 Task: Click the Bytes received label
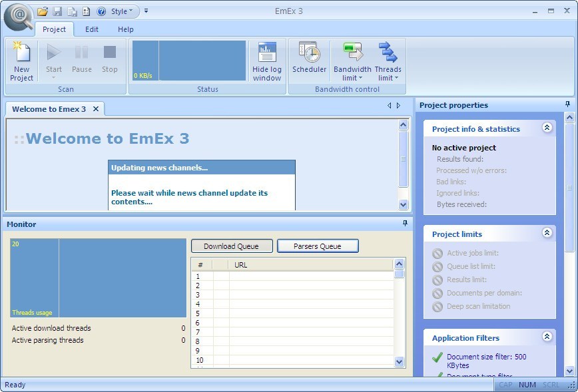(x=461, y=204)
